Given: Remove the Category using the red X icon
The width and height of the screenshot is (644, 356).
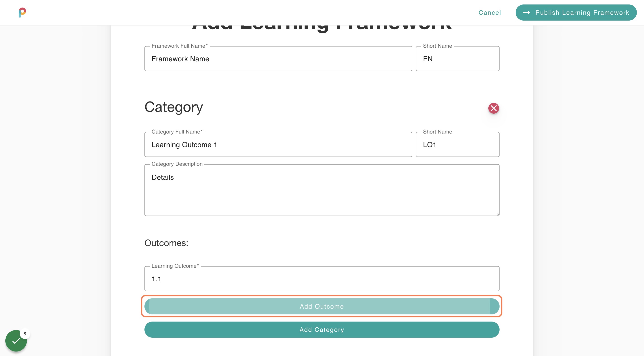Looking at the screenshot, I should pyautogui.click(x=494, y=108).
